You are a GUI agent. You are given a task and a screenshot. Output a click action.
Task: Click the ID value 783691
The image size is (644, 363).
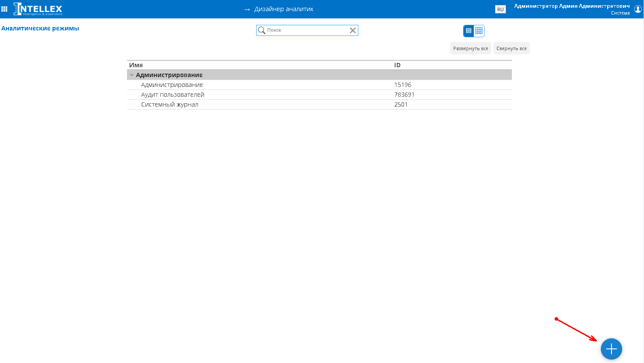(x=405, y=95)
